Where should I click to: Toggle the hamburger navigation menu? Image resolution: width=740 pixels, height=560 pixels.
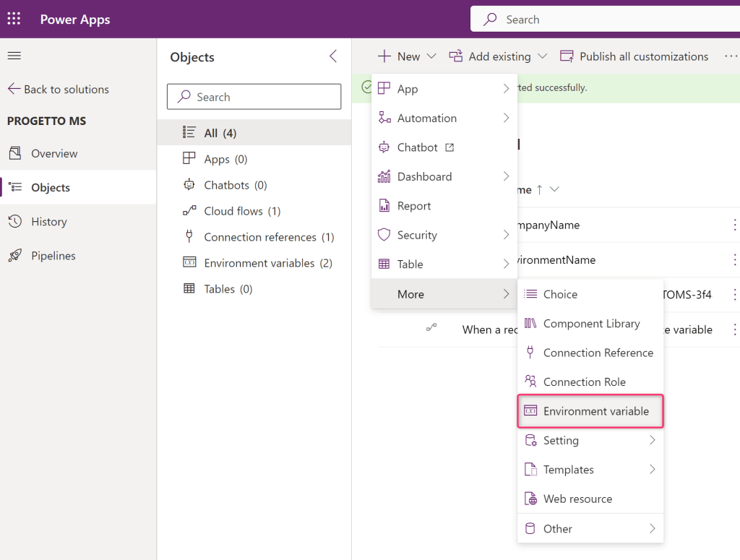pos(14,56)
